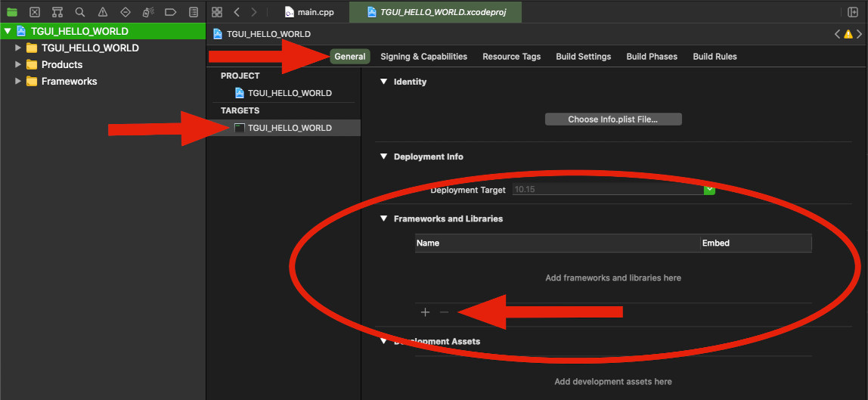The image size is (868, 400).
Task: Open the Test navigator diamond icon
Action: 125,11
